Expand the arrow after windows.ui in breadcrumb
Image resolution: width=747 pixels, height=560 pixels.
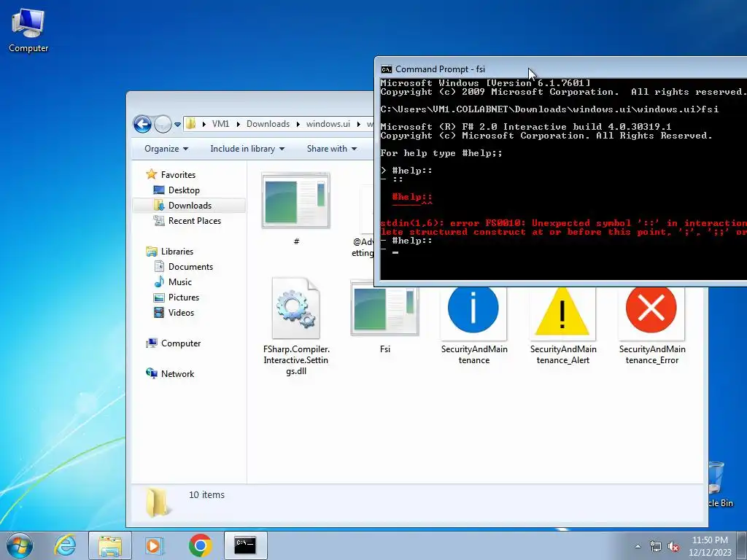pos(359,124)
